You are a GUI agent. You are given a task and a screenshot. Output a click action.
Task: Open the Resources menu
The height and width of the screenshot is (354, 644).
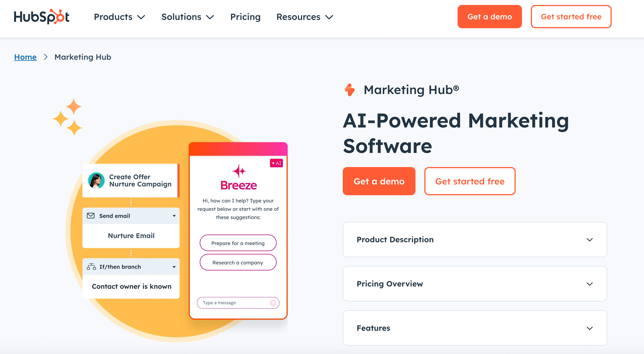[305, 17]
